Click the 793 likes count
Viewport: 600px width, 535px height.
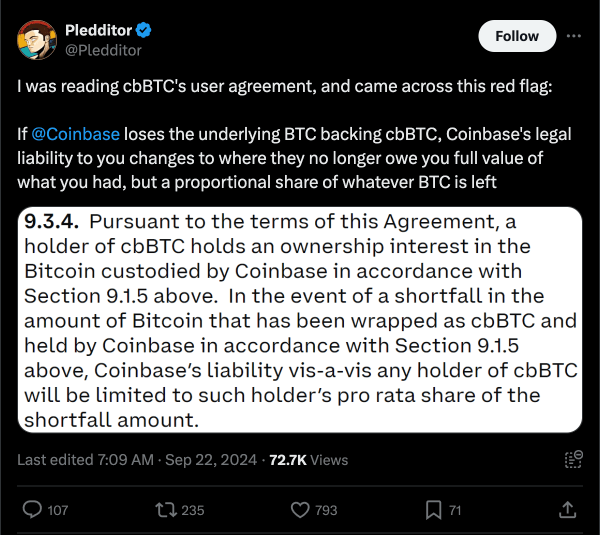pos(326,510)
